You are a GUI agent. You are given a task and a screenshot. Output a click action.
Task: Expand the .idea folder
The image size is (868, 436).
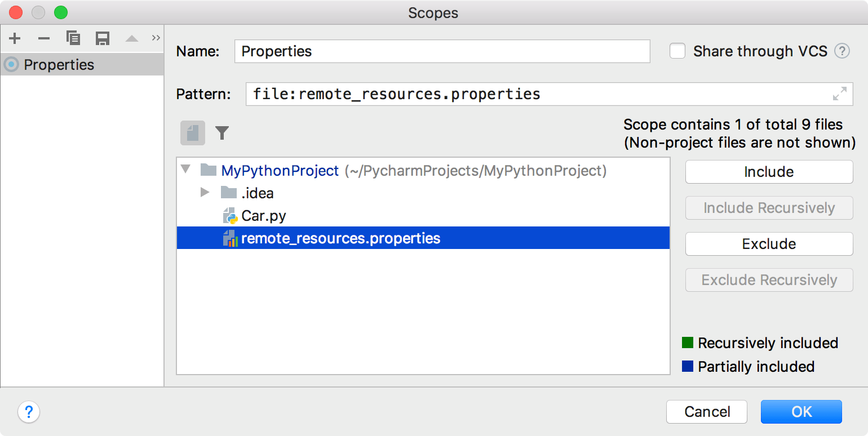[x=205, y=193]
